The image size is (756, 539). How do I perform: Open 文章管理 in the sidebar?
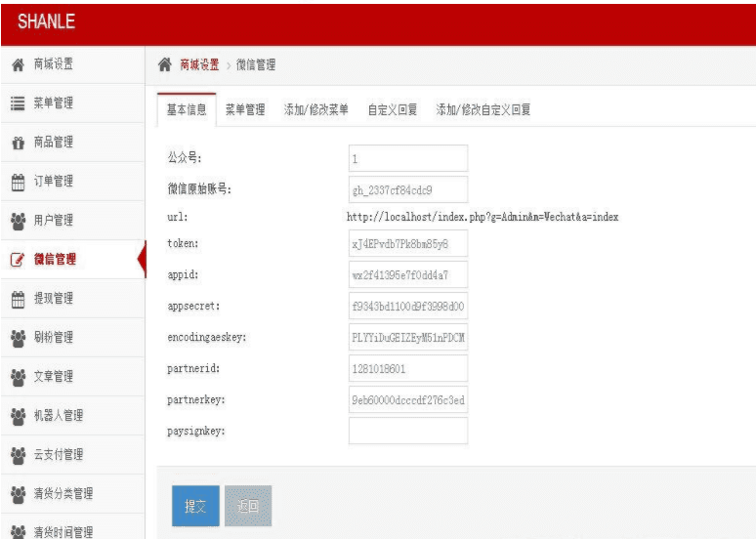click(x=72, y=377)
